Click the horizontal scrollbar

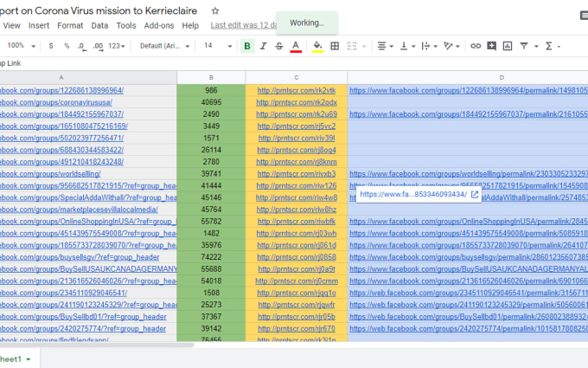click(x=97, y=345)
